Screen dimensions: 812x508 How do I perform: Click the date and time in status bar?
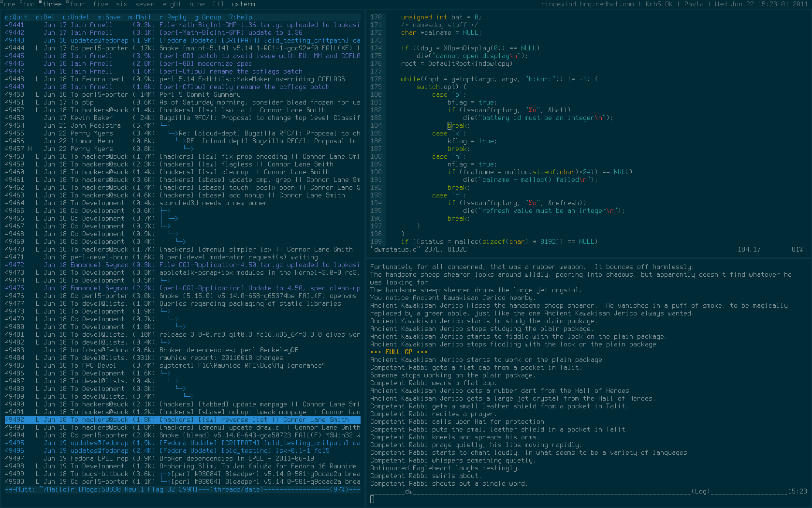pyautogui.click(x=761, y=4)
